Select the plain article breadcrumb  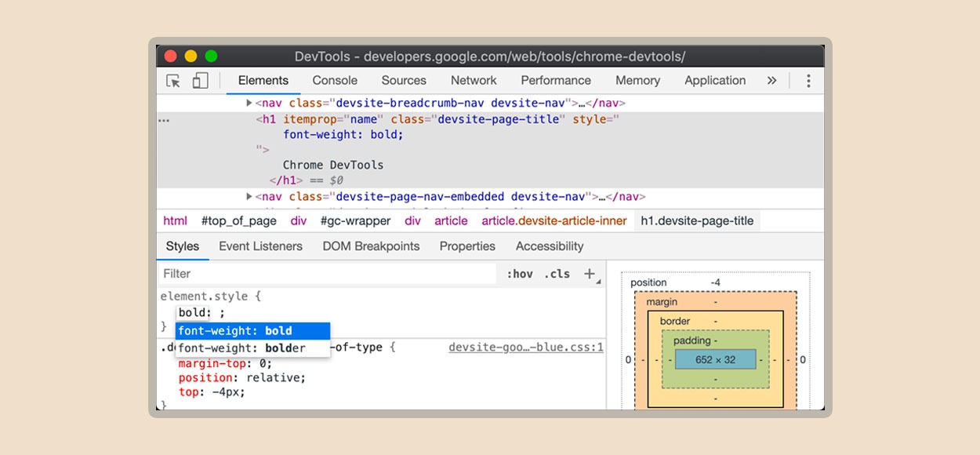451,221
